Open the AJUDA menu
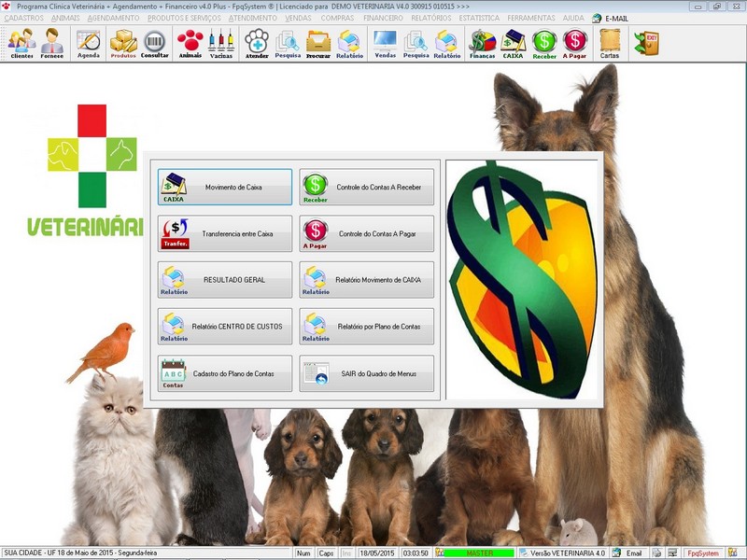Viewport: 747px width, 560px height. pos(573,18)
